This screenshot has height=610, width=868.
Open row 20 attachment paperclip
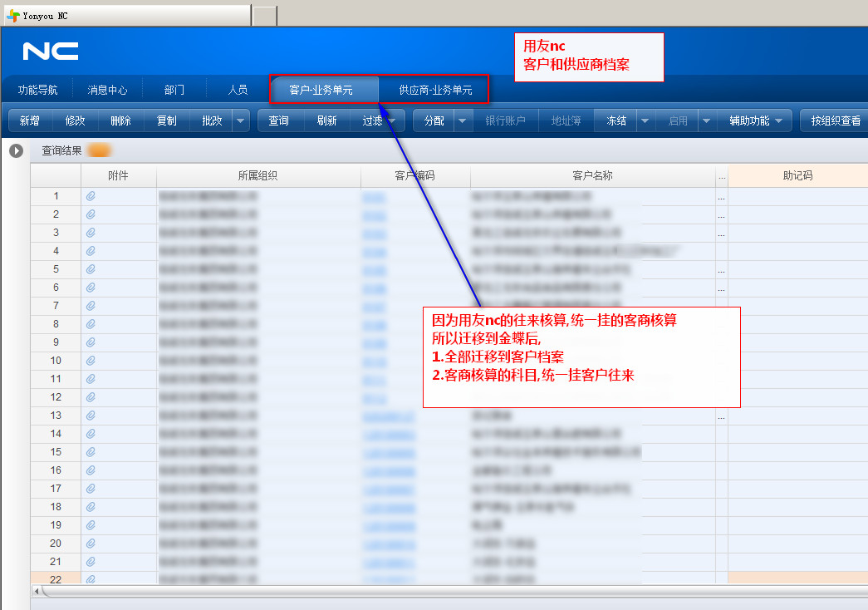[x=91, y=544]
